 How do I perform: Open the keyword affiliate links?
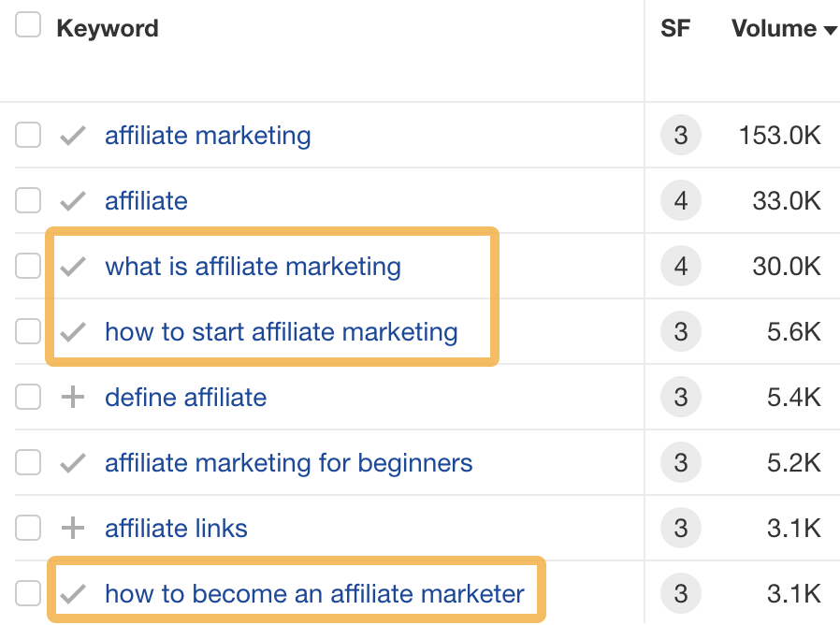click(176, 528)
